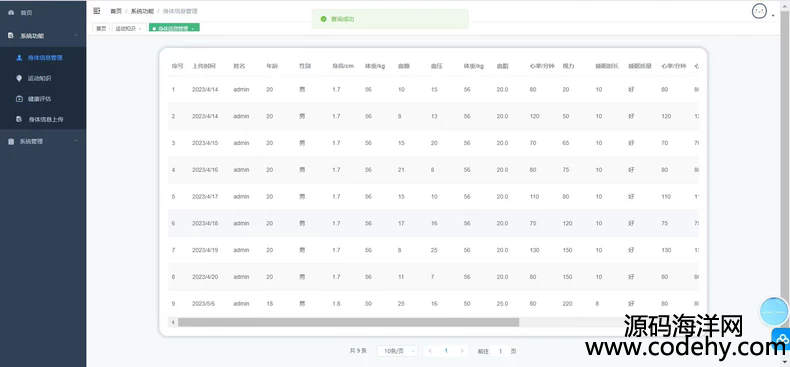Click the 前往 page number input field
This screenshot has width=790, height=367.
click(500, 351)
